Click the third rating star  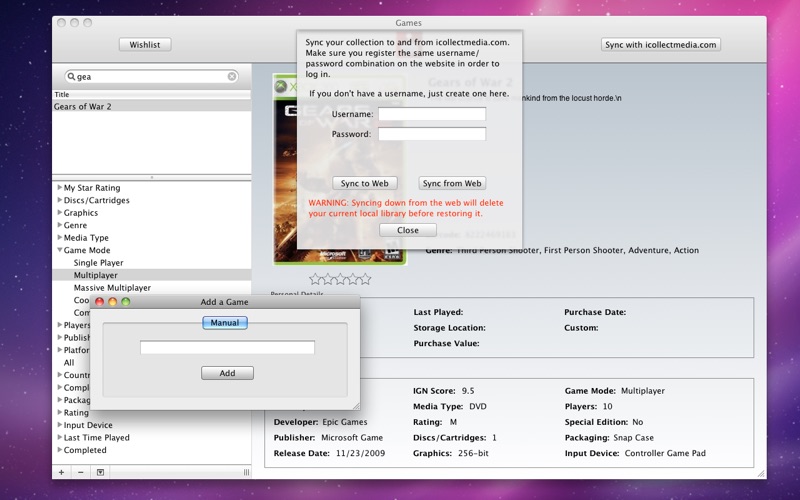[x=340, y=279]
